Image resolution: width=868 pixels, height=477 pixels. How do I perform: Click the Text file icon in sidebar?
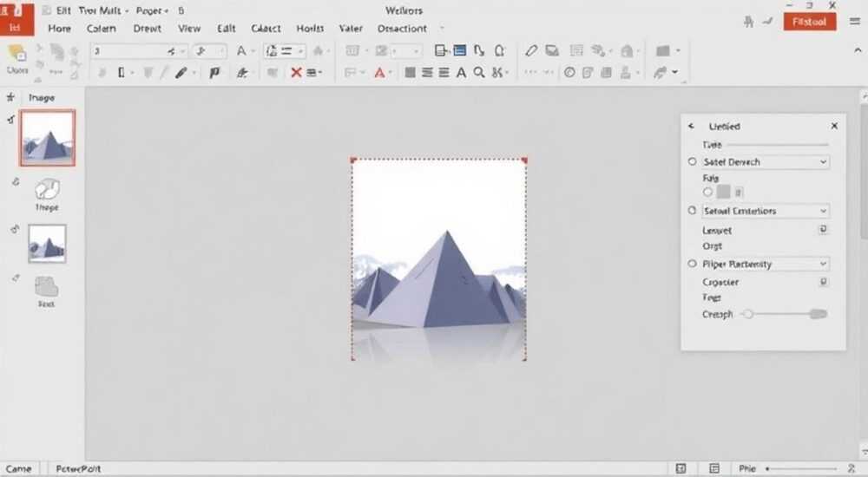coord(47,287)
